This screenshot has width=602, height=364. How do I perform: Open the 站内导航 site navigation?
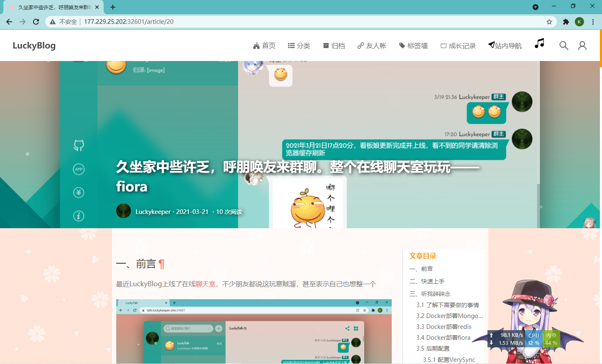tap(505, 46)
